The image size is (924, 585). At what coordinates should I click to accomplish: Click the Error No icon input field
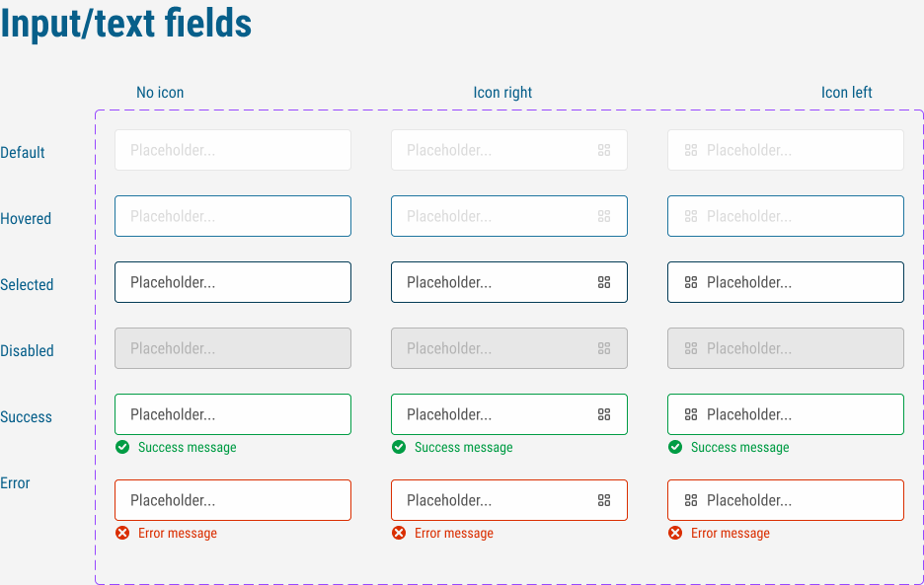pos(233,500)
